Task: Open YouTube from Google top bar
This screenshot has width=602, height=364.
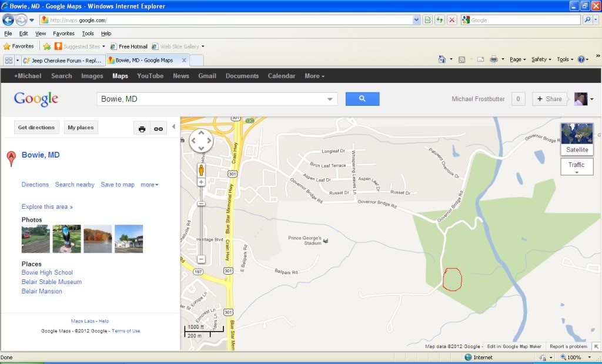Action: coord(150,76)
